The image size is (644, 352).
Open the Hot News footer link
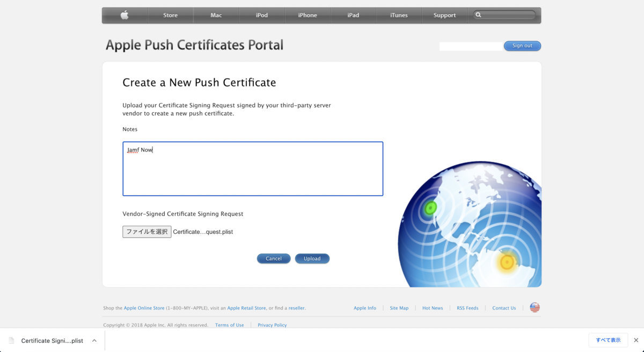(433, 308)
